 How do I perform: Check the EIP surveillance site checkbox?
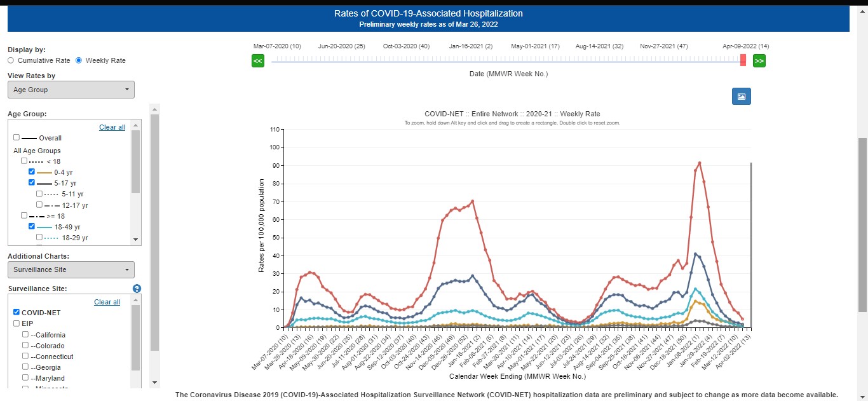pos(17,323)
